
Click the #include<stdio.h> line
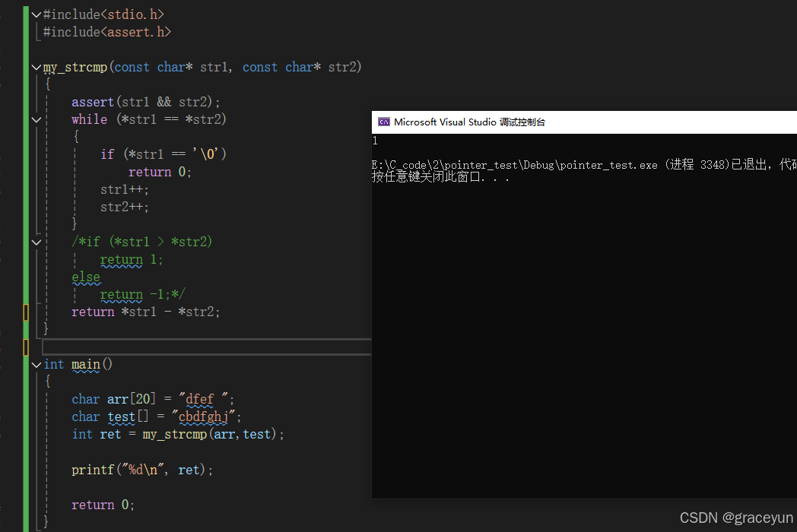pos(103,14)
